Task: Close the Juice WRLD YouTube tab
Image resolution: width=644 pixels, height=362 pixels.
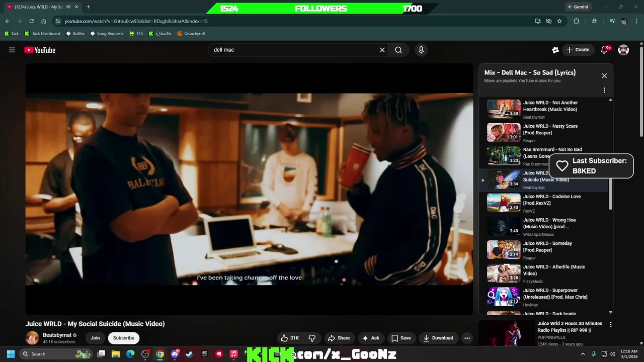Action: pos(76,7)
